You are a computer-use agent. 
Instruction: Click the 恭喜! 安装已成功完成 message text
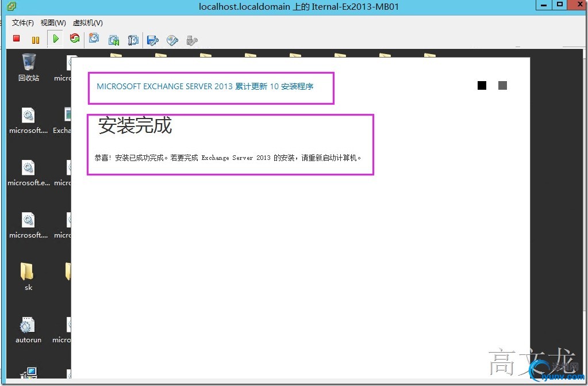pos(228,158)
